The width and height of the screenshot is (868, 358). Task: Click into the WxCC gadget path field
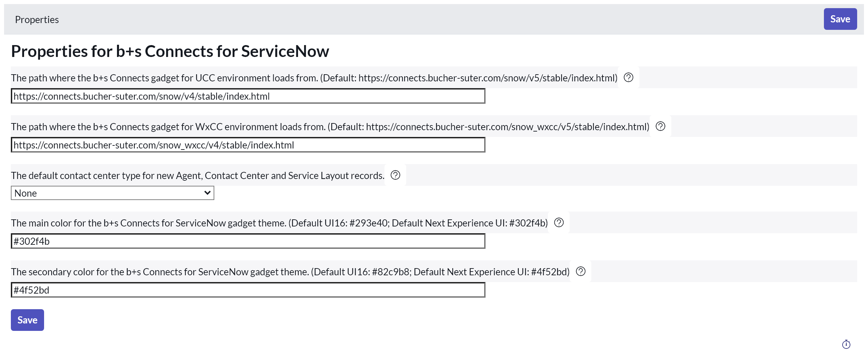[x=248, y=145]
